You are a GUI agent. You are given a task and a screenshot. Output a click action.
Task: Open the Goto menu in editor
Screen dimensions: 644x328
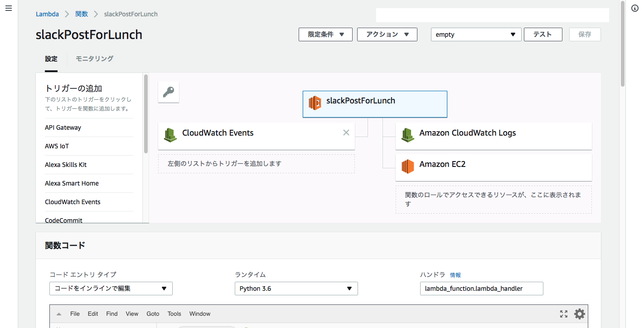pyautogui.click(x=153, y=314)
